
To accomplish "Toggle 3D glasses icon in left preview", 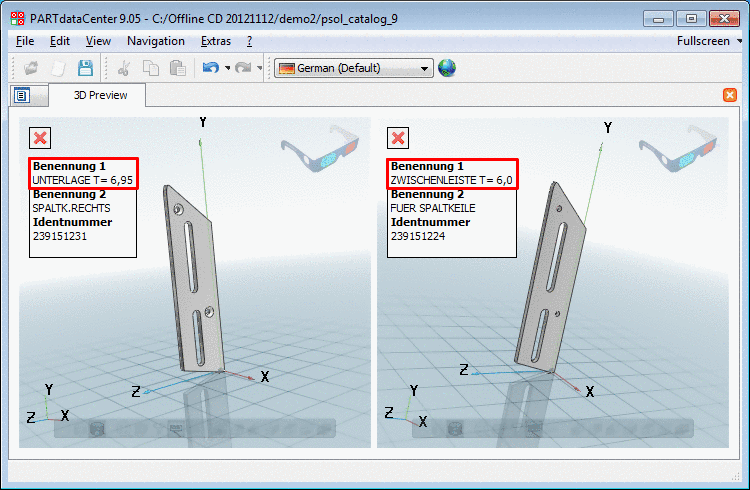I will click(x=320, y=148).
